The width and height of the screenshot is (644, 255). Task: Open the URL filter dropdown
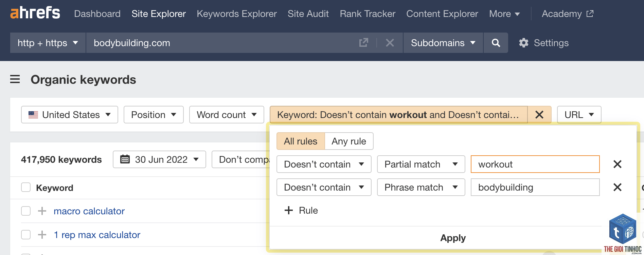point(579,115)
